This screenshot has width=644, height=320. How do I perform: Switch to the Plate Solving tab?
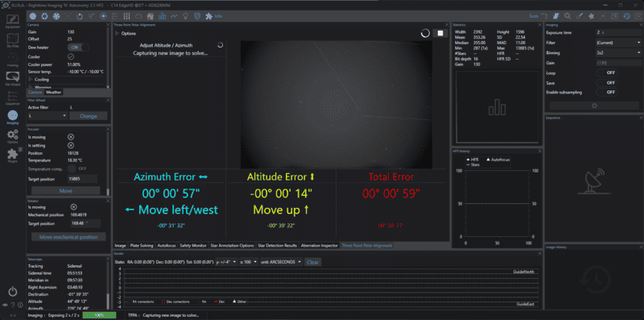[x=141, y=246]
